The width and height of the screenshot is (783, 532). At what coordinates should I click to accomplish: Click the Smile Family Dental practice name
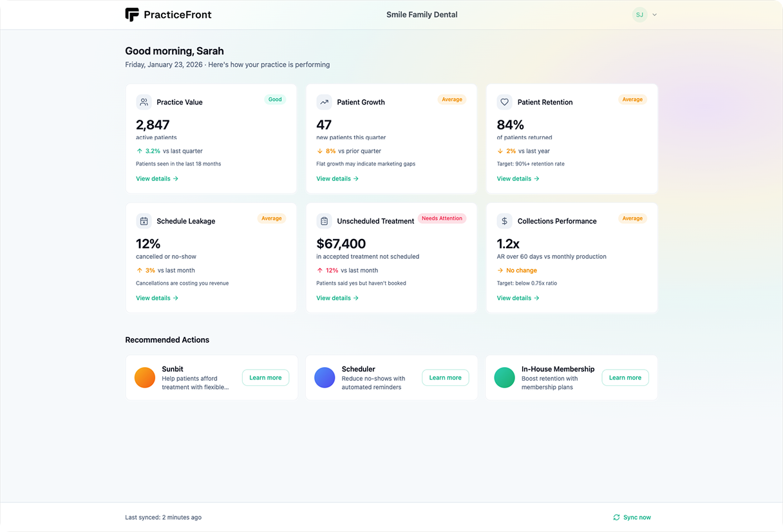point(422,15)
